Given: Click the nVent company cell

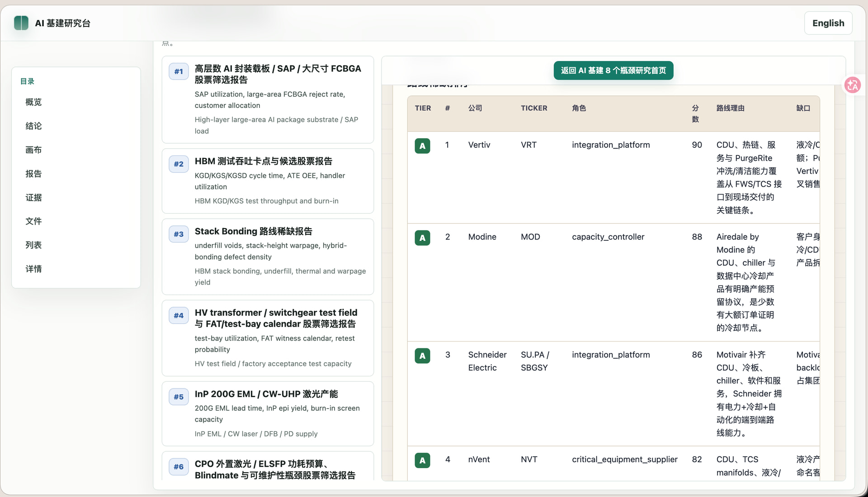Looking at the screenshot, I should tap(479, 459).
